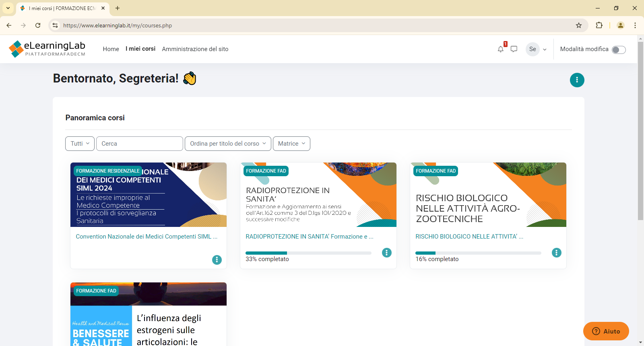
Task: Click the '16% completato' text
Action: click(437, 259)
